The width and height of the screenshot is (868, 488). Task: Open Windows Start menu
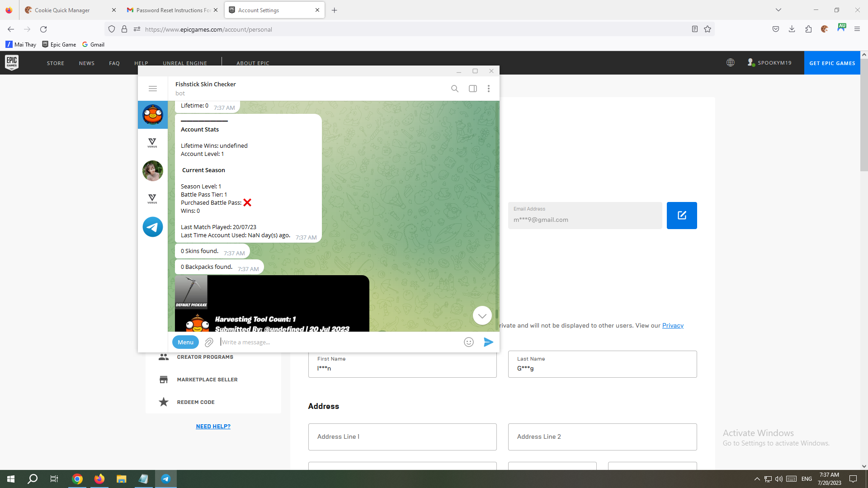[x=11, y=479]
